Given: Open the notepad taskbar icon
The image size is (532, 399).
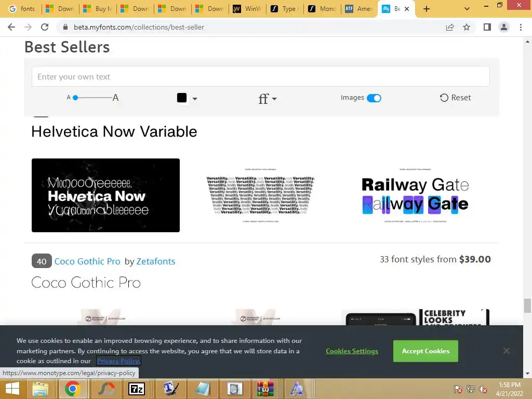Looking at the screenshot, I should click(x=203, y=389).
